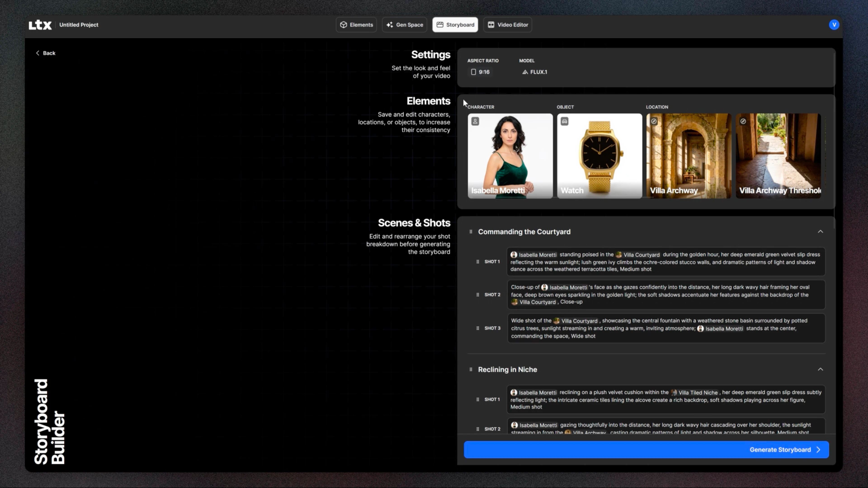Click the LTX logo
Screen dimensions: 868x488
click(40, 25)
